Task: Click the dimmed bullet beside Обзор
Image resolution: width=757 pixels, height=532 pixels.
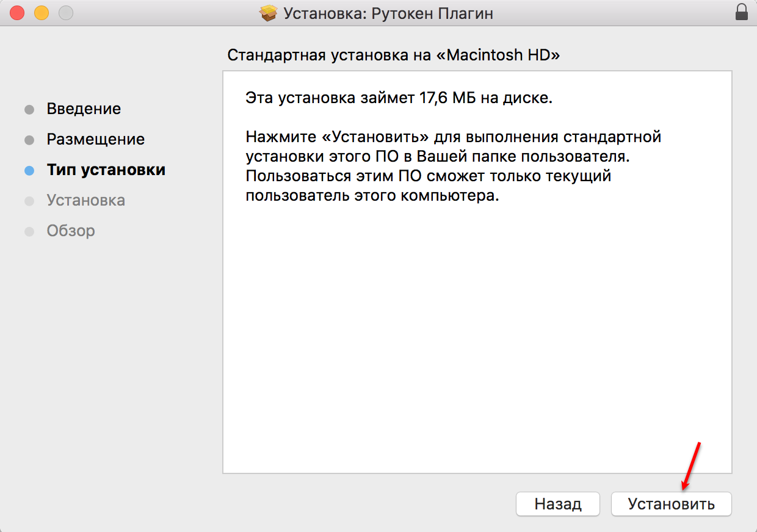Action: coord(29,232)
